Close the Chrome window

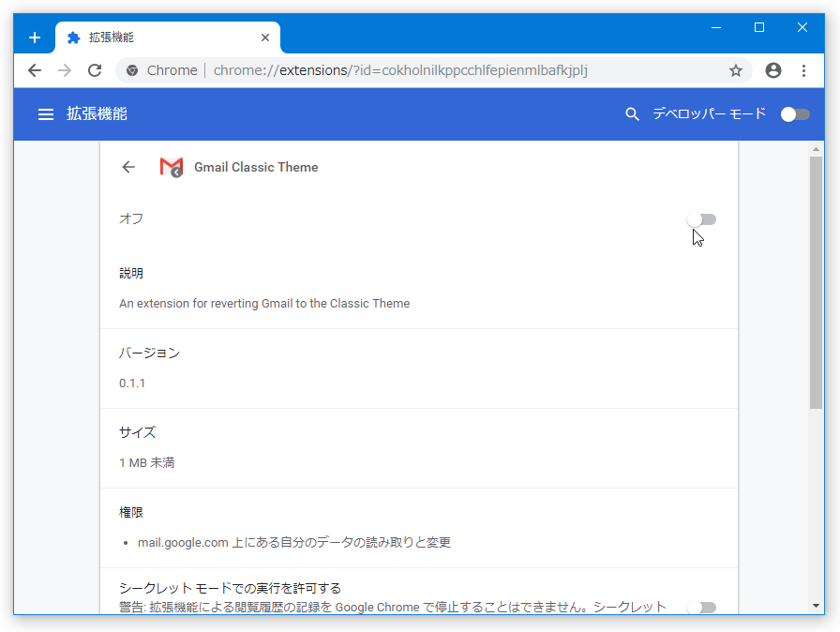(x=802, y=27)
